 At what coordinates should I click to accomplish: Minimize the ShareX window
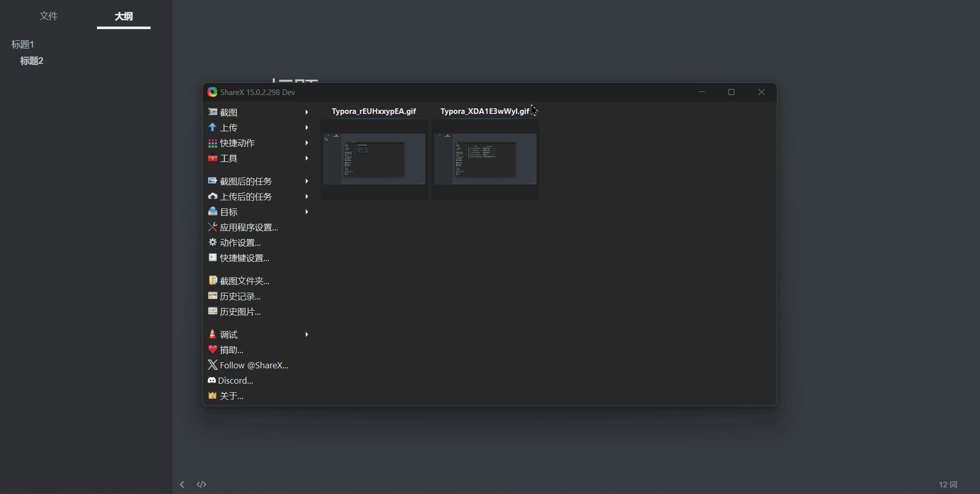pos(702,92)
